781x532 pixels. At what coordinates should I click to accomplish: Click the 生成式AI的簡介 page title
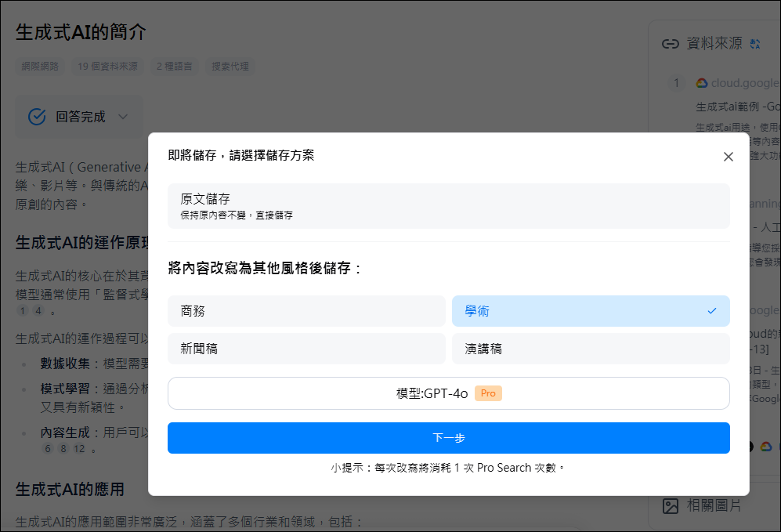81,32
